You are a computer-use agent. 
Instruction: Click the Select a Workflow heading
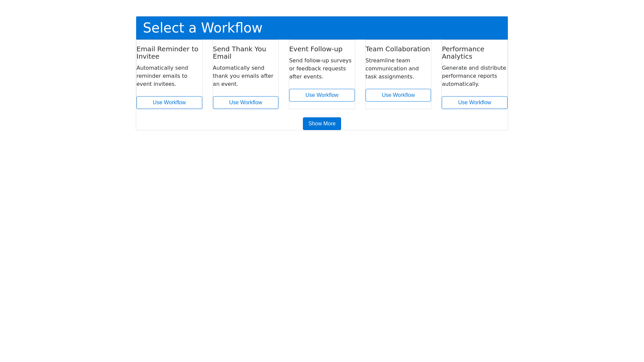(x=203, y=28)
